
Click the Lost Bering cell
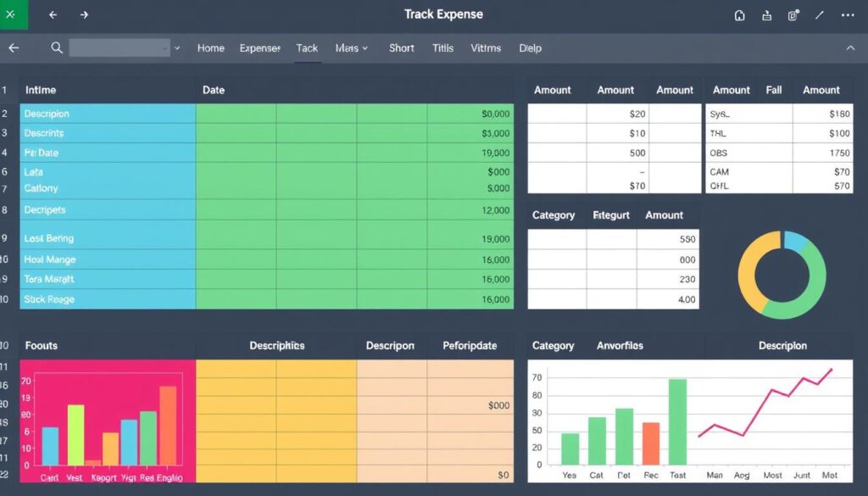tap(108, 238)
